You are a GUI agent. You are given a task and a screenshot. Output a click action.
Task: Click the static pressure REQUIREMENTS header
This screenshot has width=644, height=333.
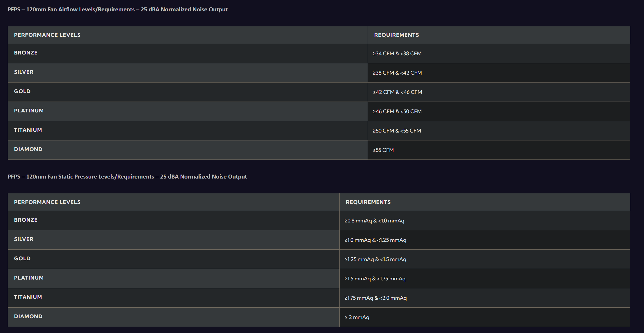click(368, 202)
